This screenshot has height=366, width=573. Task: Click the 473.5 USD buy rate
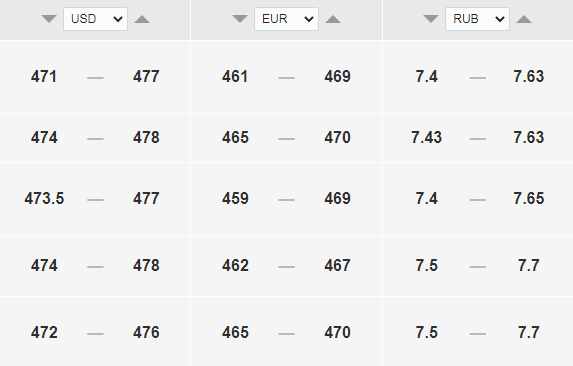44,199
